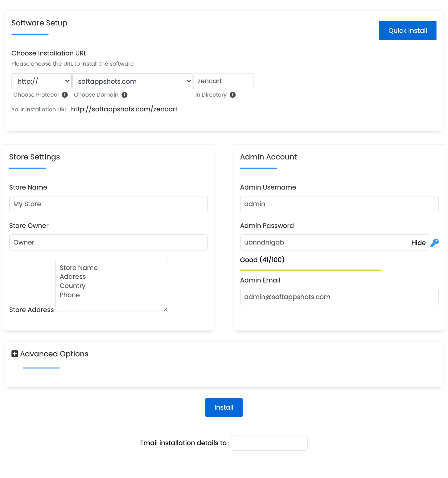Click inside the Store Address textarea

[112, 285]
